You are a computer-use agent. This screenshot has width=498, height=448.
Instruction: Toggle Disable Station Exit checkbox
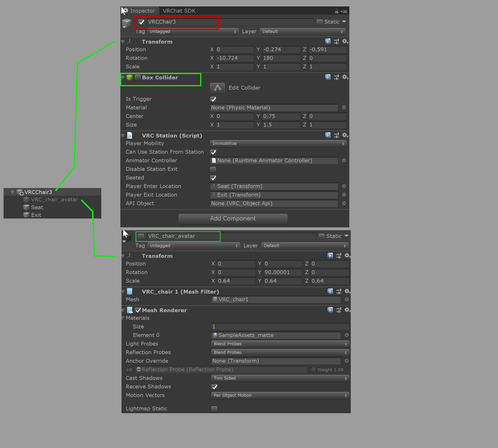[213, 169]
